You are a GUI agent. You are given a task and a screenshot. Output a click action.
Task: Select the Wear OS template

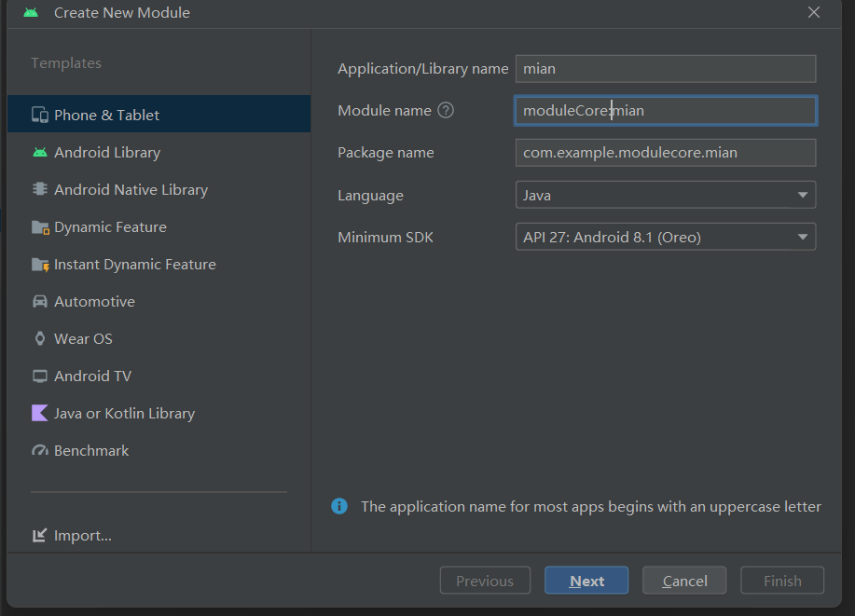pyautogui.click(x=159, y=339)
